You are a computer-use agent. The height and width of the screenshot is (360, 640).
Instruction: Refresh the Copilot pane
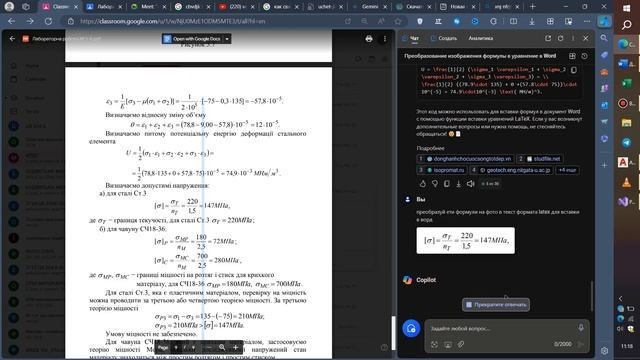[560, 38]
